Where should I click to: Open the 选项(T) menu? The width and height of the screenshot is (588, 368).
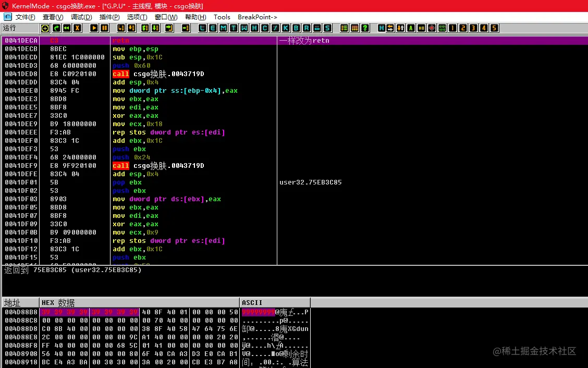(137, 17)
